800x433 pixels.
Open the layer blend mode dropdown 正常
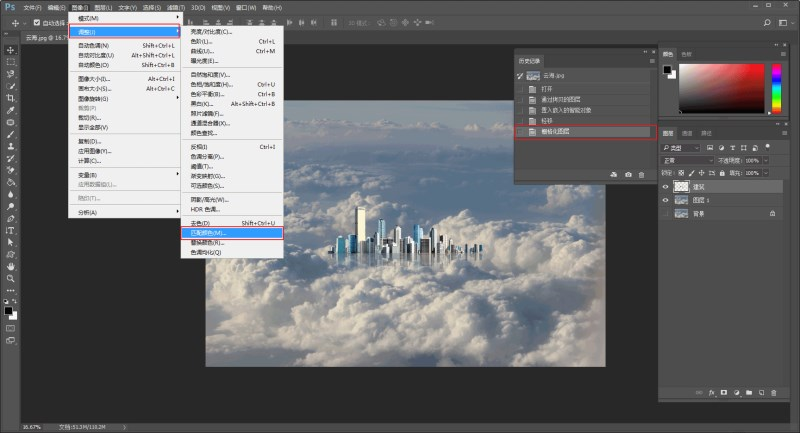point(685,160)
